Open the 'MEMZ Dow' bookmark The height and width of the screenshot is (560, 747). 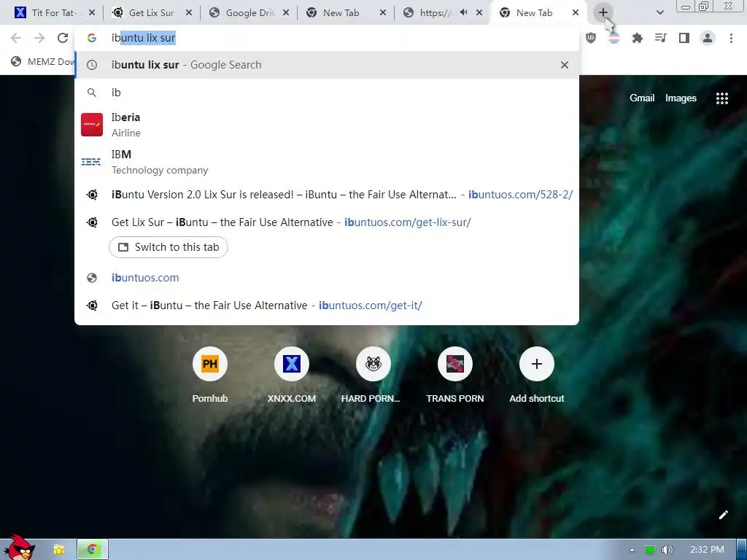click(43, 61)
